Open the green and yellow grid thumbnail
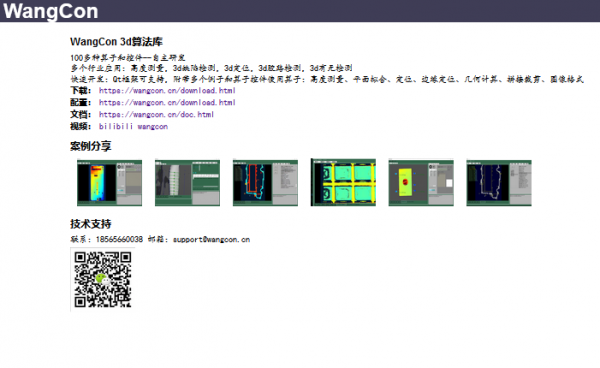This screenshot has width=600, height=368. click(x=343, y=182)
